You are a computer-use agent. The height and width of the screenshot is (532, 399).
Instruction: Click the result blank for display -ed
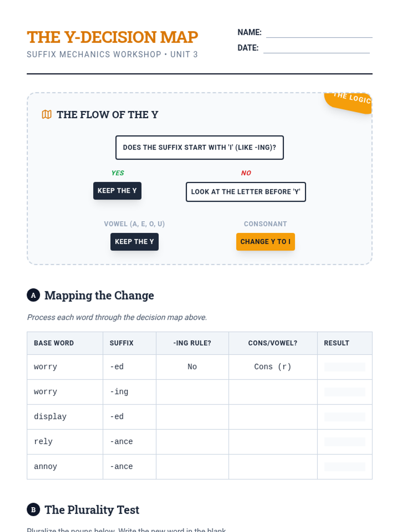coord(344,417)
